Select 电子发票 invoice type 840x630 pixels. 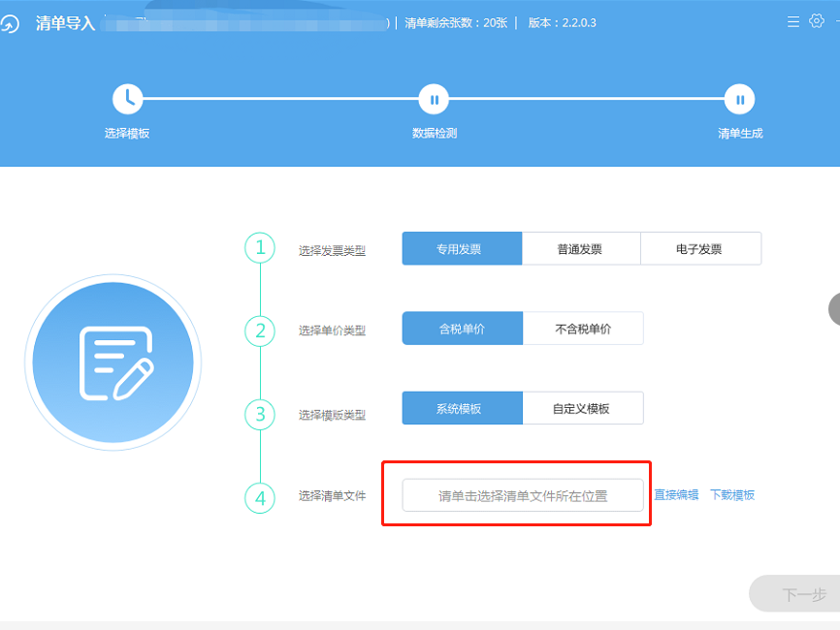point(699,249)
